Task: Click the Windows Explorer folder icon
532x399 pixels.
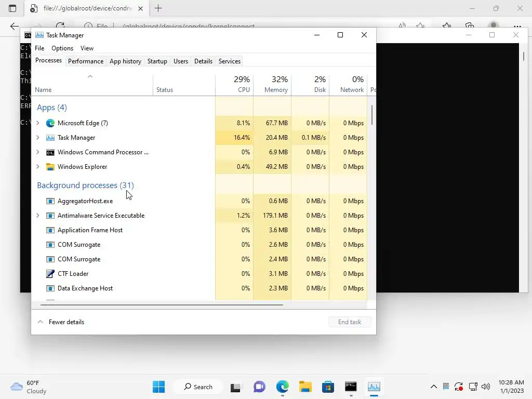Action: 50,167
